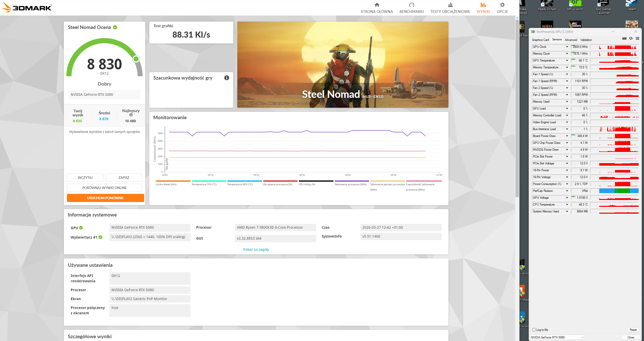Click the Uruchom Ponownie button

pyautogui.click(x=105, y=198)
